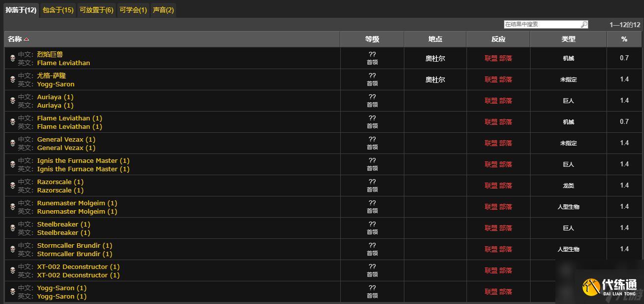This screenshot has width=644, height=304.
Task: Open the 可放置于(6) tab
Action: tap(96, 10)
